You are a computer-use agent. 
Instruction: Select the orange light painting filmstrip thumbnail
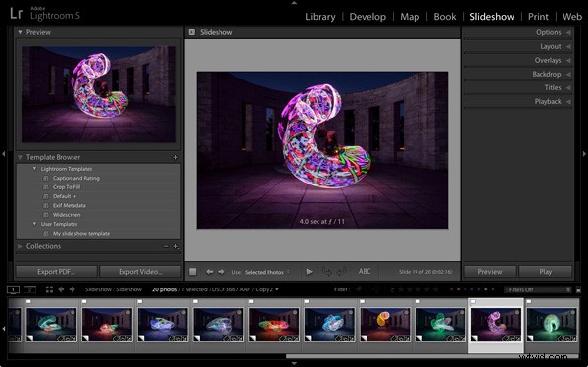(x=385, y=325)
